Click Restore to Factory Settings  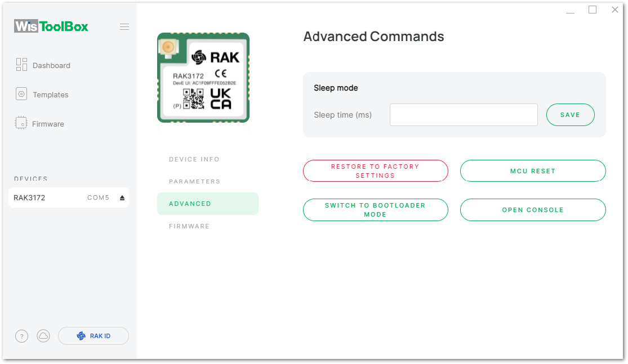coord(375,171)
